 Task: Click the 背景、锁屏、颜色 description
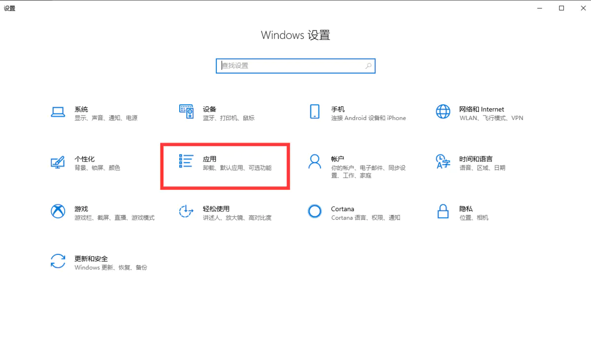pyautogui.click(x=97, y=168)
